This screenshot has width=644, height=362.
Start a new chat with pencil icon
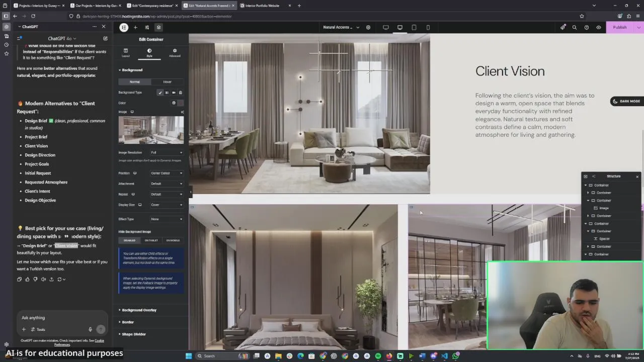click(105, 38)
